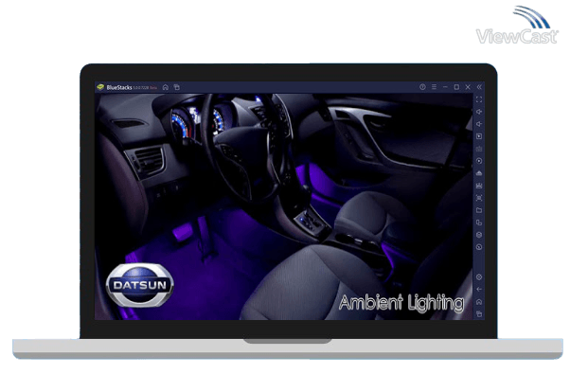Increase volume with the volume up icon
Image resolution: width=570 pixels, height=392 pixels.
tap(479, 112)
